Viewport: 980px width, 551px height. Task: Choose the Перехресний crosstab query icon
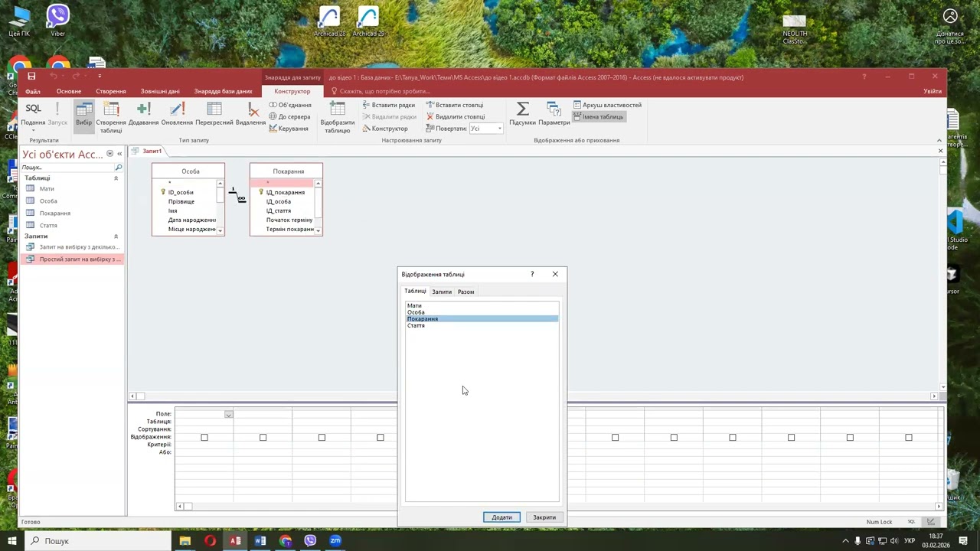214,114
